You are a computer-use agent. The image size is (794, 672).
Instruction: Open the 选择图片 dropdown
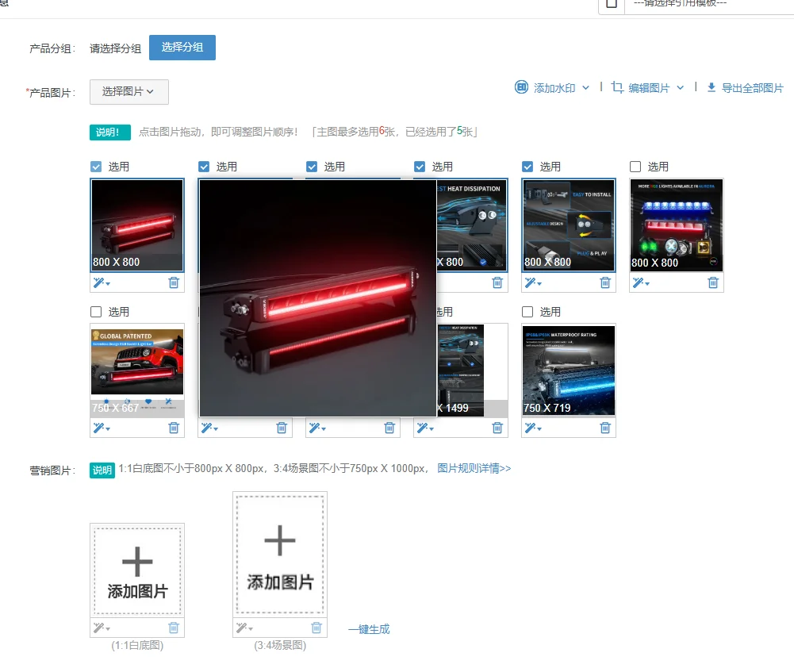click(x=128, y=92)
